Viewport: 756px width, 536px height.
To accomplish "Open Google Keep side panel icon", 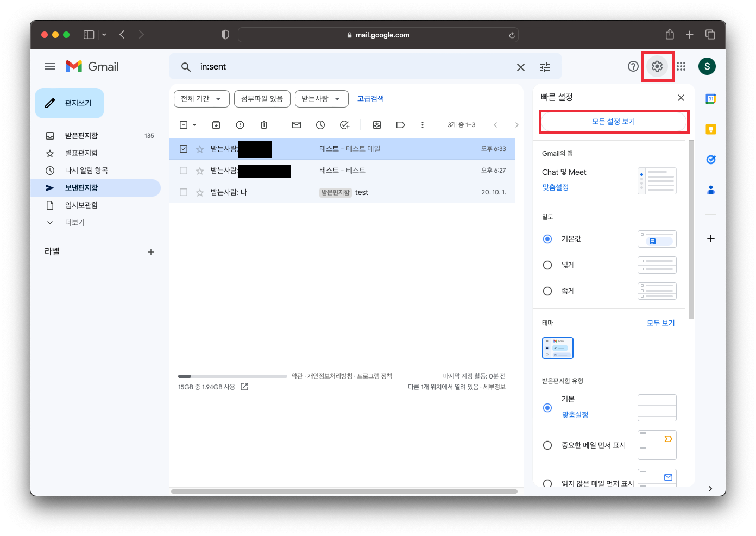I will pos(710,129).
